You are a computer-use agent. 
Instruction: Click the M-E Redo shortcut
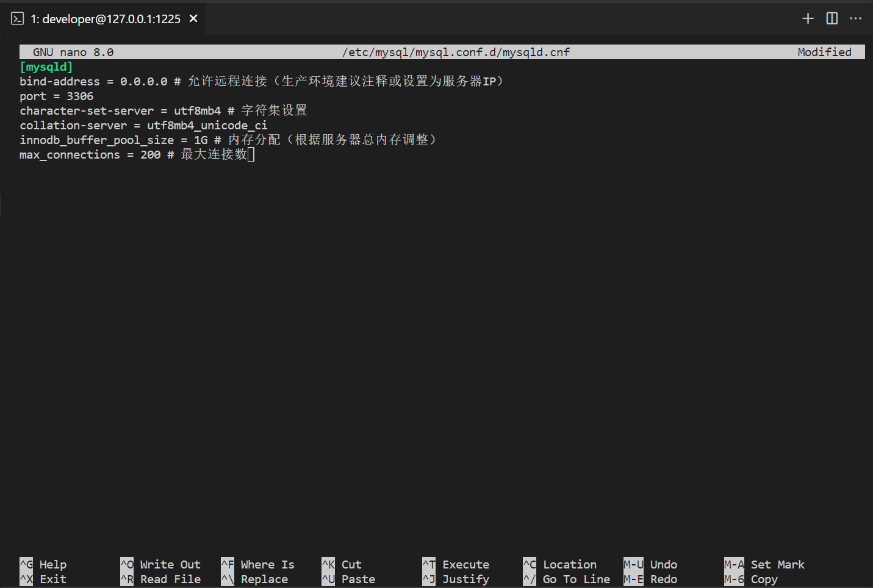650,579
